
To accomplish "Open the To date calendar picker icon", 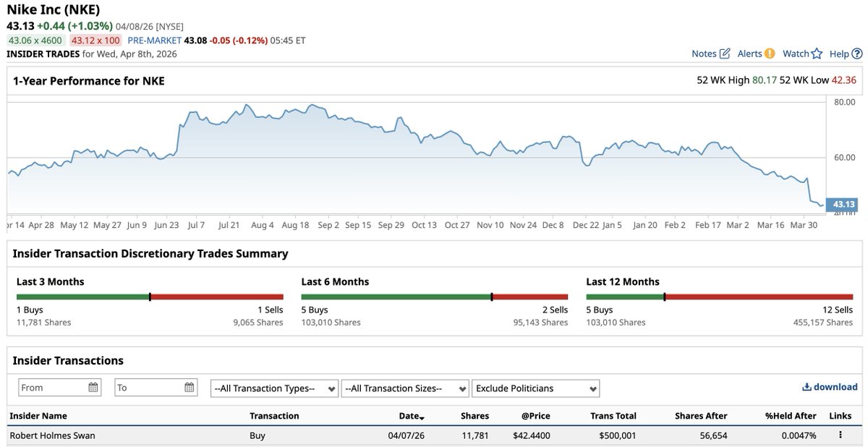I will tap(191, 387).
